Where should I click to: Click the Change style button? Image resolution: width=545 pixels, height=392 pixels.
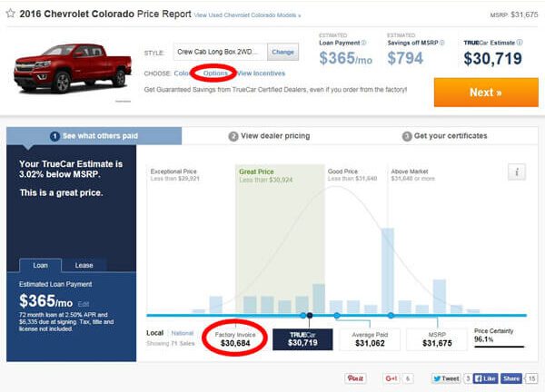pyautogui.click(x=282, y=52)
